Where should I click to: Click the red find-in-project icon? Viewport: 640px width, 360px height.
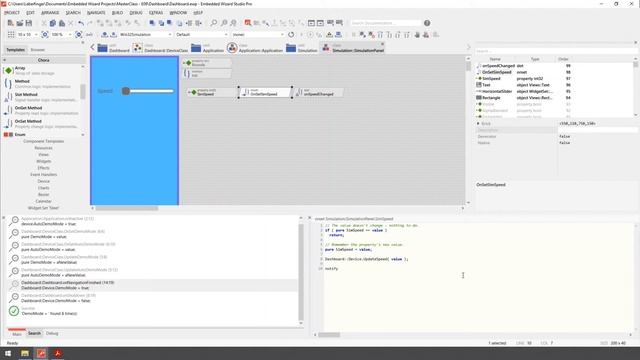click(248, 23)
